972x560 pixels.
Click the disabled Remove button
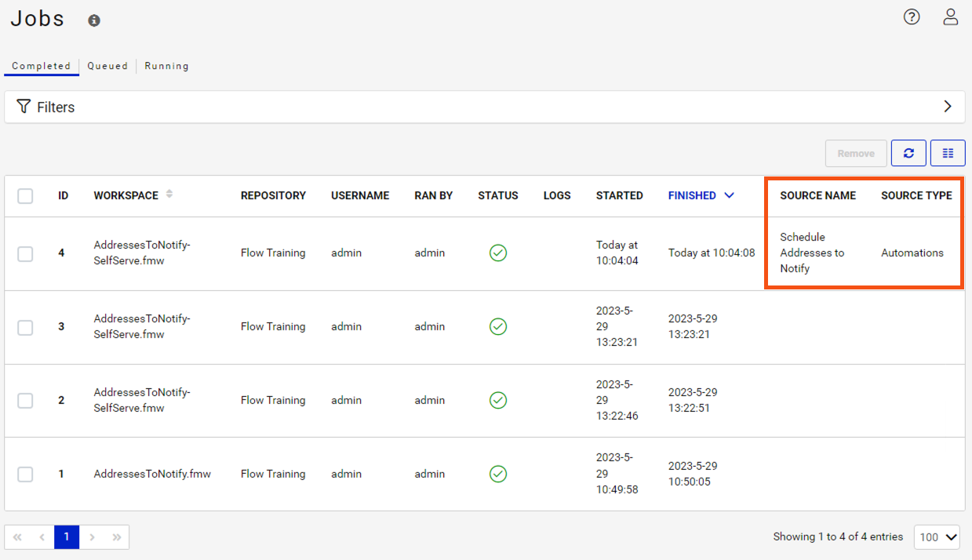pyautogui.click(x=856, y=153)
